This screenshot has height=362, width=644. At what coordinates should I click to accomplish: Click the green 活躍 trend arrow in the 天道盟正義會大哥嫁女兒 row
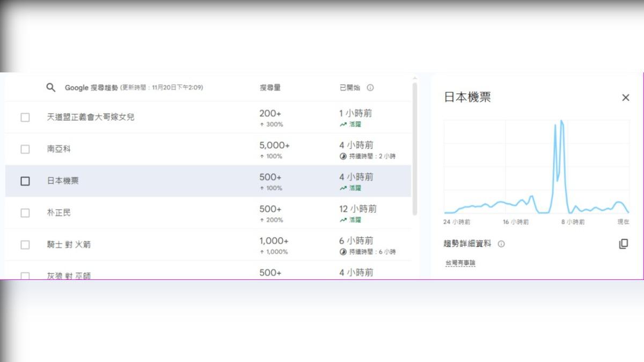pos(343,124)
